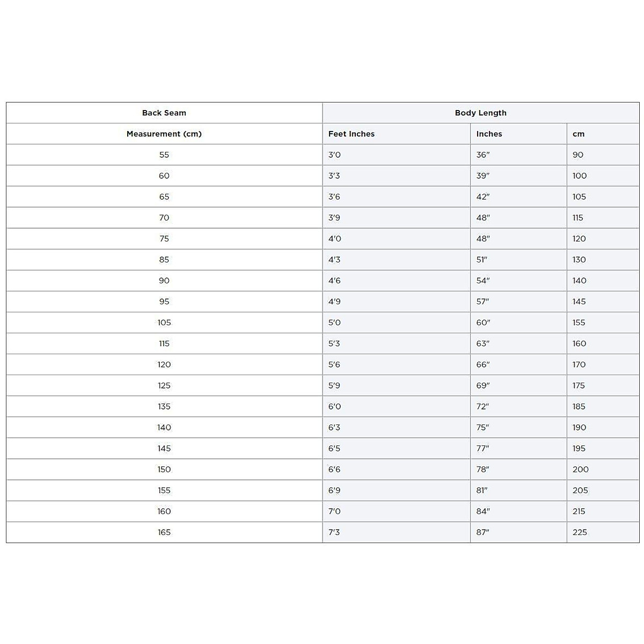Select back seam measurement 125 cell
The width and height of the screenshot is (644, 644).
(x=164, y=385)
